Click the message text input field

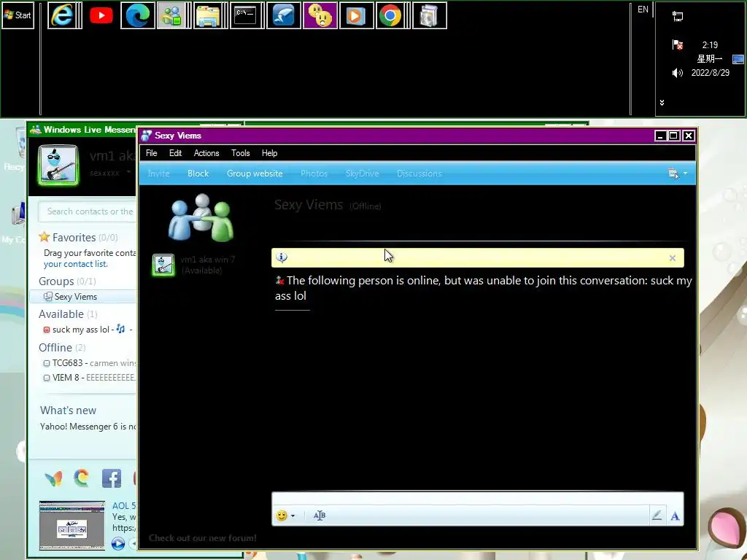click(477, 499)
